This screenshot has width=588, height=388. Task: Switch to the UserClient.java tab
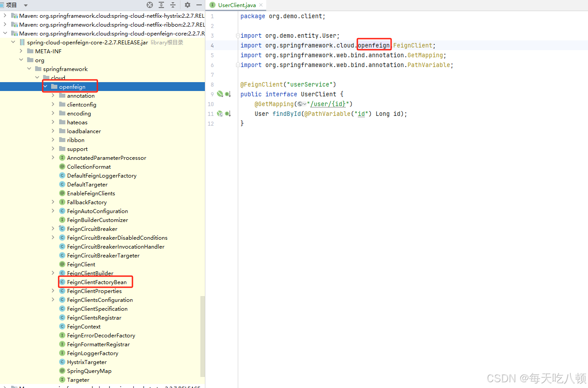[237, 5]
